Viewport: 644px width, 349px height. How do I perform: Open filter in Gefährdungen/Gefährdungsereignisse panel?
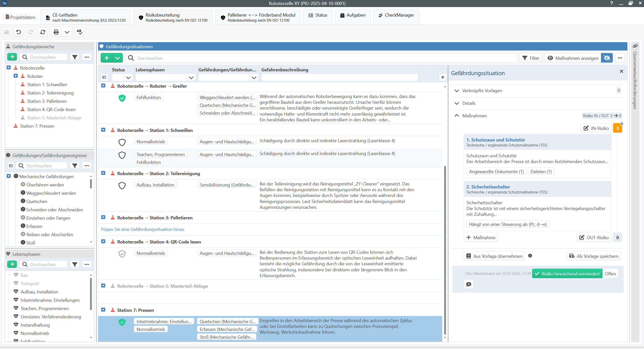(x=75, y=166)
